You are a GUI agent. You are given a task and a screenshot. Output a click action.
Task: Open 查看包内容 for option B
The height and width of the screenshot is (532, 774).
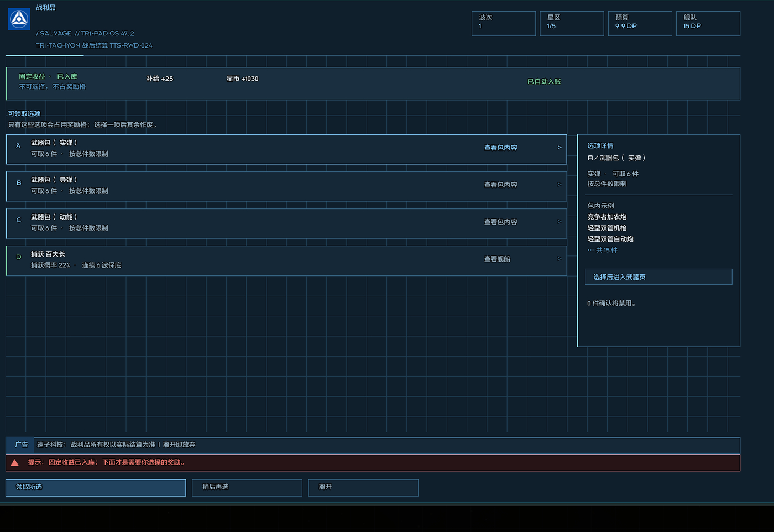(501, 185)
